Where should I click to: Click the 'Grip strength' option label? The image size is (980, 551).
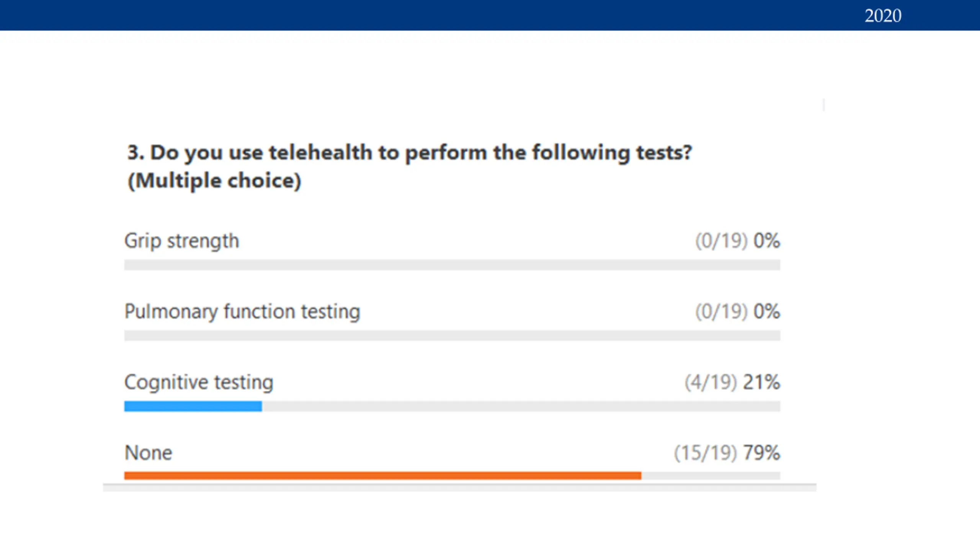[181, 241]
